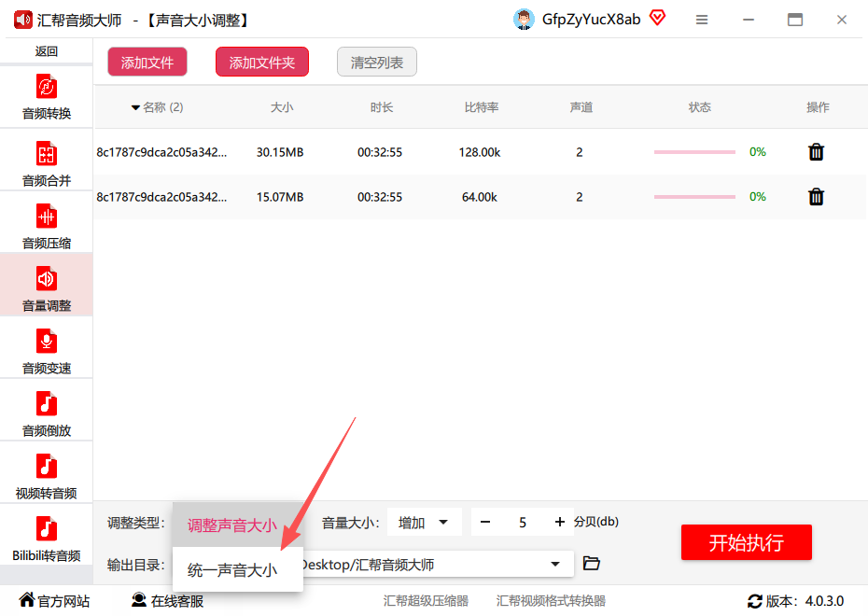Screen dimensions: 868x616
Task: Expand the 增加 volume direction dropdown
Action: (x=424, y=522)
